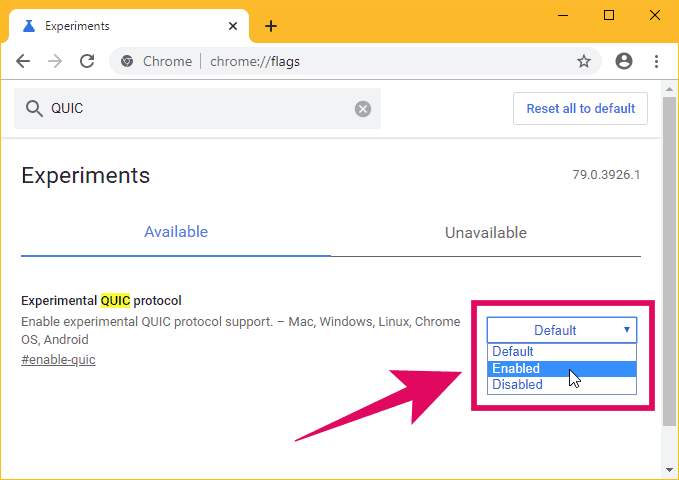Pick the Default option in the dropdown list
This screenshot has width=679, height=480.
(x=562, y=351)
